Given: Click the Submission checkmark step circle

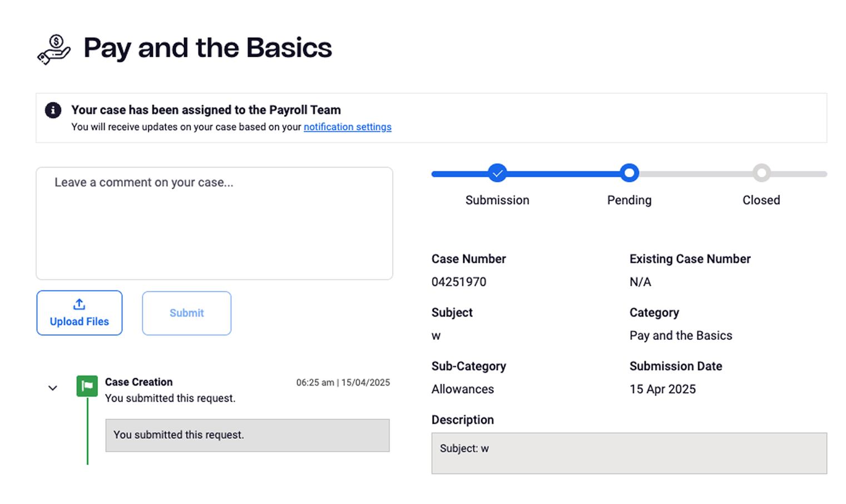Looking at the screenshot, I should click(x=497, y=173).
